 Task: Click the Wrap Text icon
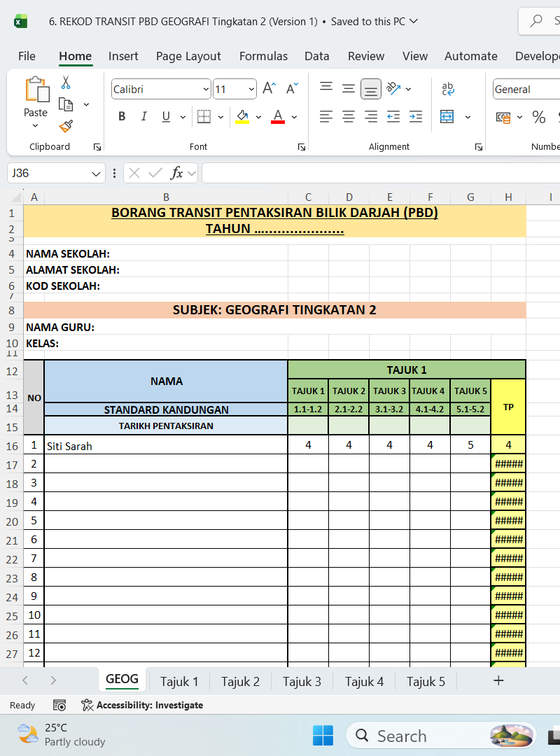(x=448, y=89)
